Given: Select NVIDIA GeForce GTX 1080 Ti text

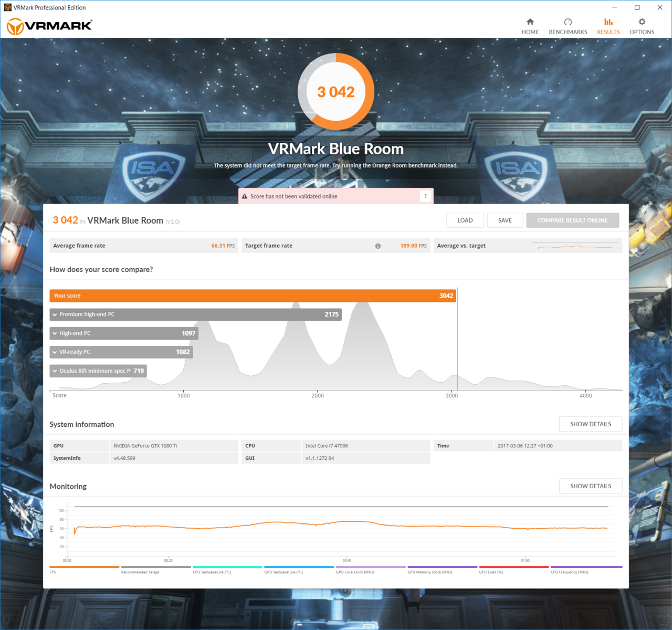Looking at the screenshot, I should tap(145, 446).
